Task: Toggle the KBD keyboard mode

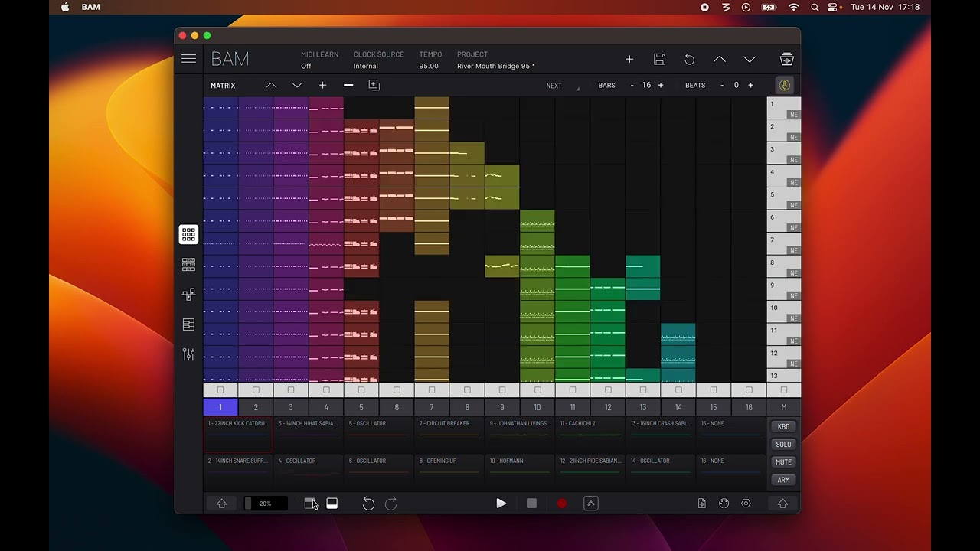Action: 783,426
